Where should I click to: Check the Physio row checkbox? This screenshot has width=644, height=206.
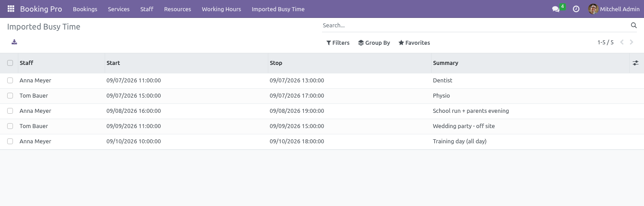(10, 96)
